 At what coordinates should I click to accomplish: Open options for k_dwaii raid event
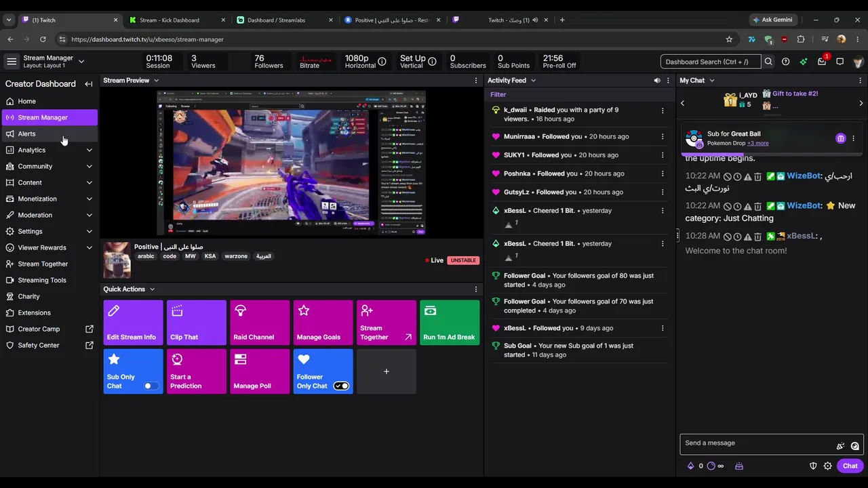(663, 110)
